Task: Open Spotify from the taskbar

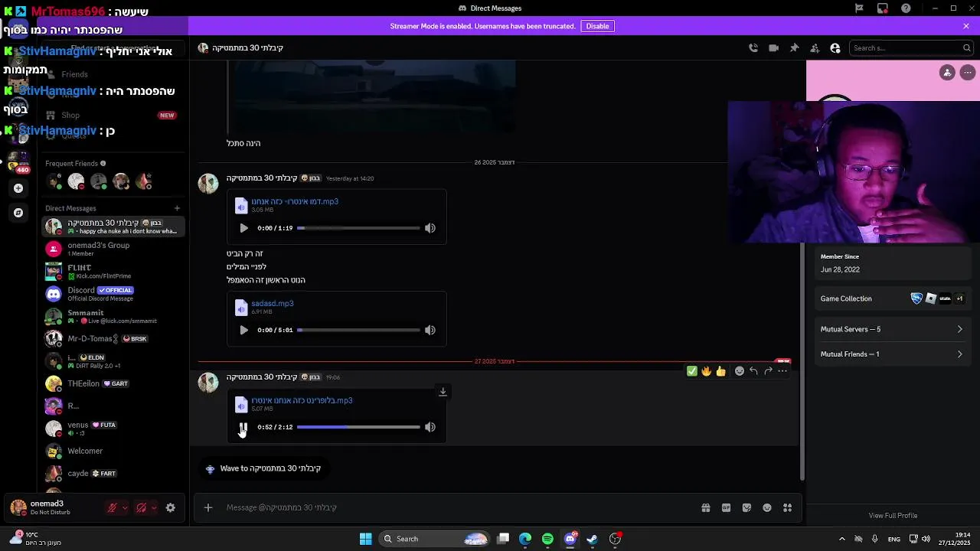Action: tap(547, 539)
